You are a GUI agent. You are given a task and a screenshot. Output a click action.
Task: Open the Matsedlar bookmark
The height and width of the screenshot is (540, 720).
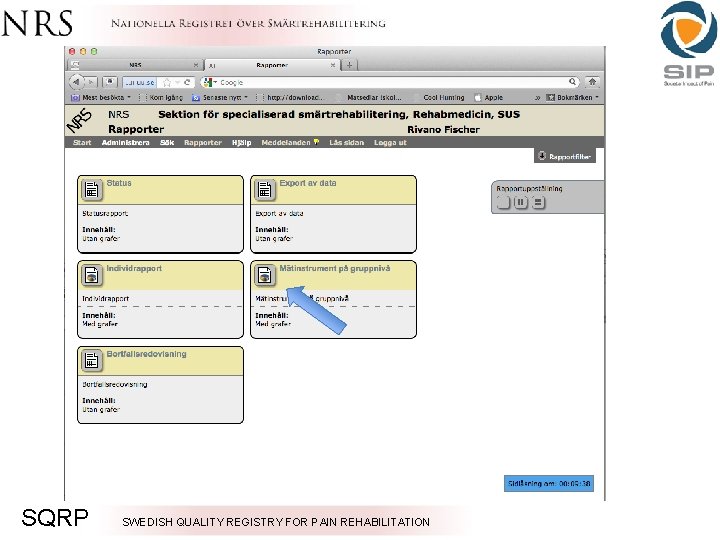click(374, 97)
